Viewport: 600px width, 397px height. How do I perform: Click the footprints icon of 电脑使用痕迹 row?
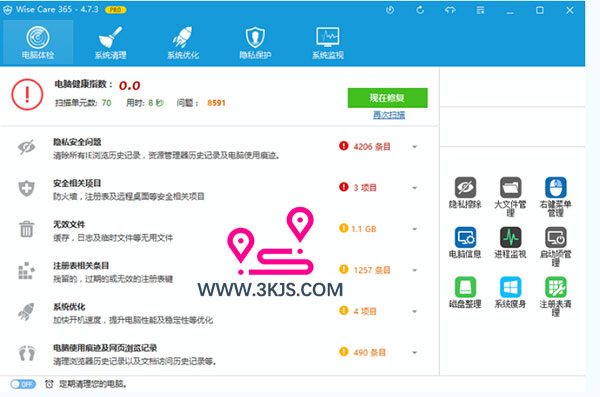point(27,353)
